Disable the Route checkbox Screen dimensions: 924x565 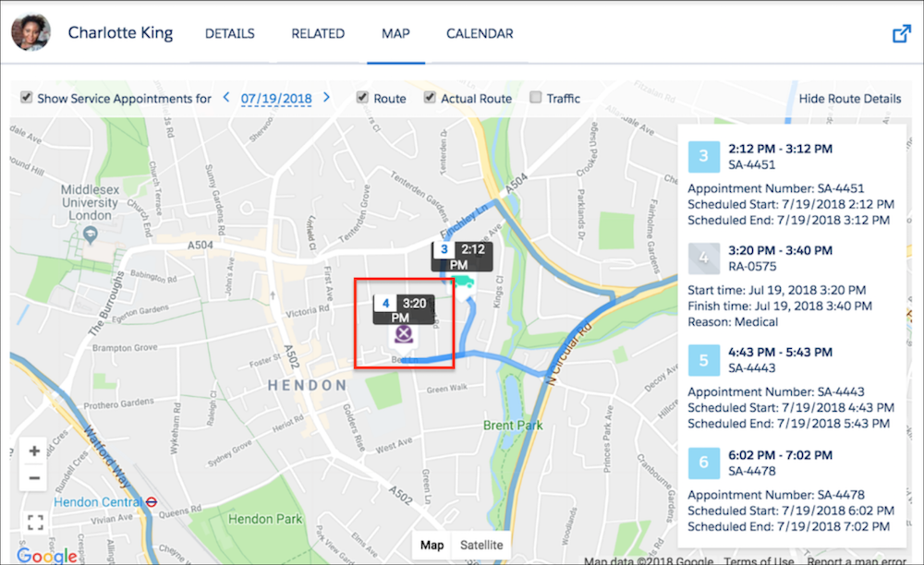(x=362, y=97)
